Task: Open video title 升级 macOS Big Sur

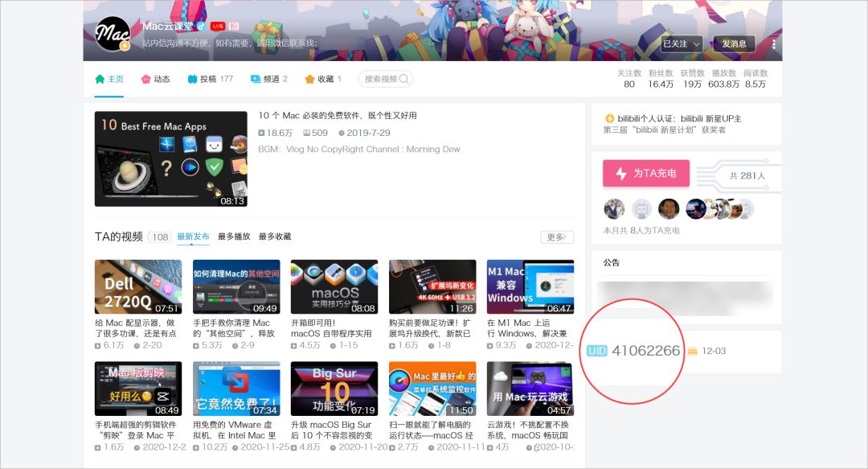Action: click(x=332, y=430)
